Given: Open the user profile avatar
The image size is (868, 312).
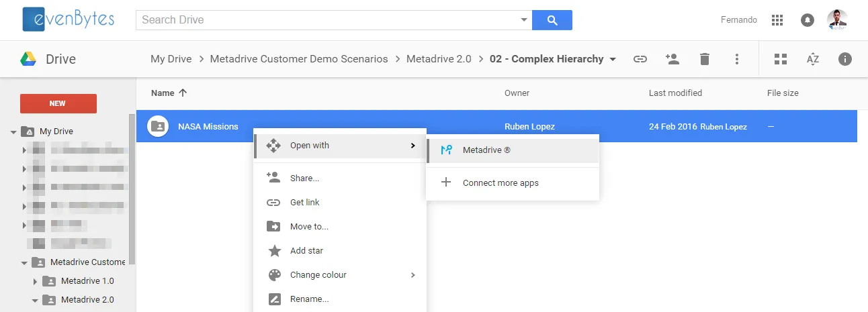Looking at the screenshot, I should (837, 19).
